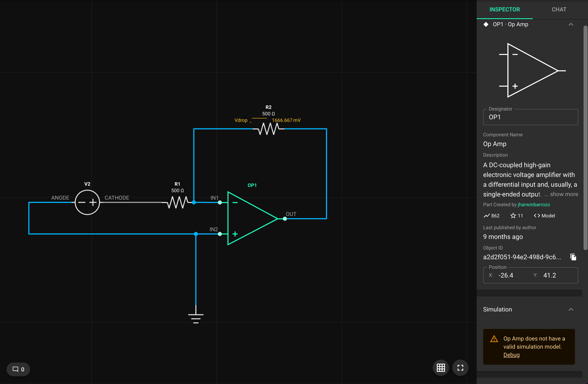Open the comments counter button
Image resolution: width=588 pixels, height=384 pixels.
(x=18, y=369)
